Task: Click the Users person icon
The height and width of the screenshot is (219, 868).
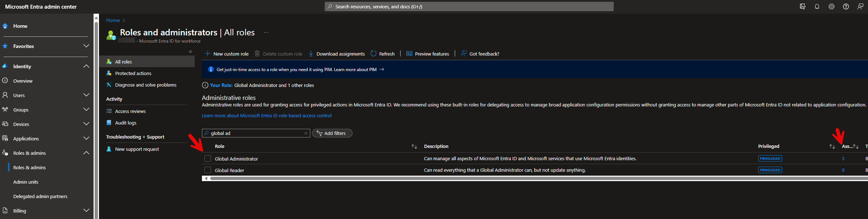Action: click(5, 95)
